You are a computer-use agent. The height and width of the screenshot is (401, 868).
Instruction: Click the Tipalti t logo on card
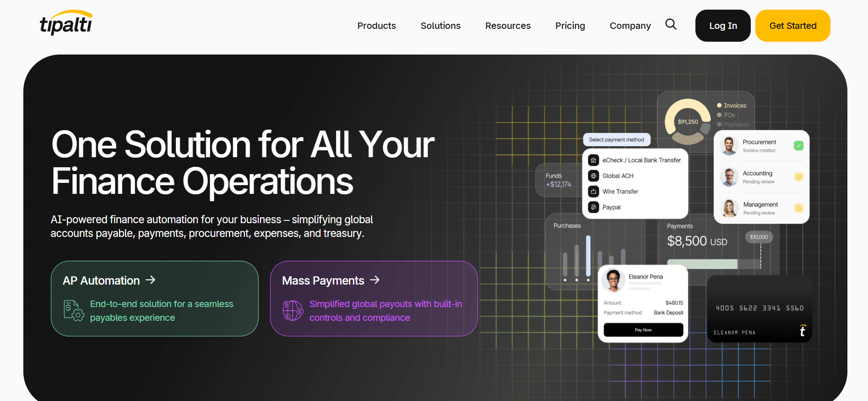click(802, 331)
